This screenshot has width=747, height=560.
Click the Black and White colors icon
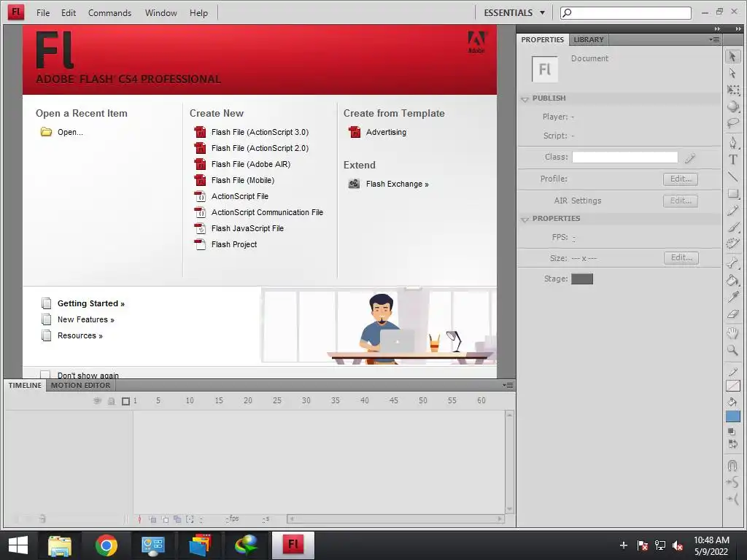pyautogui.click(x=732, y=432)
